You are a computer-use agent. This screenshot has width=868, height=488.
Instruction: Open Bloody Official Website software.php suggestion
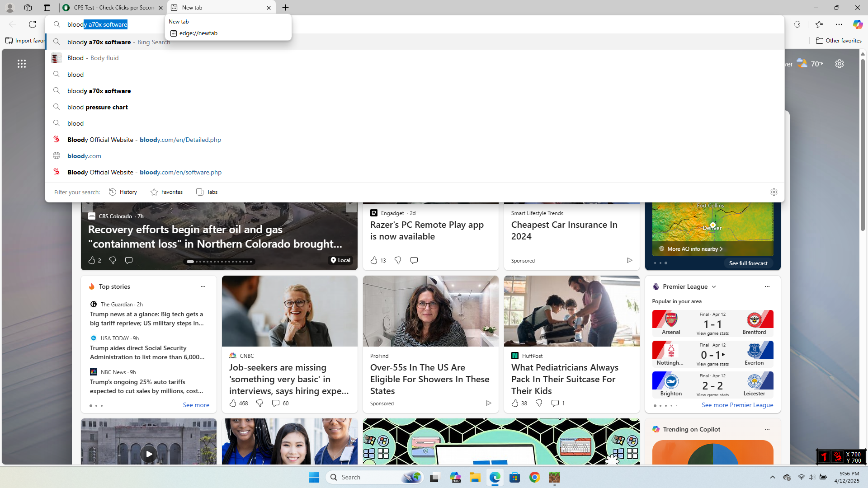pos(415,172)
